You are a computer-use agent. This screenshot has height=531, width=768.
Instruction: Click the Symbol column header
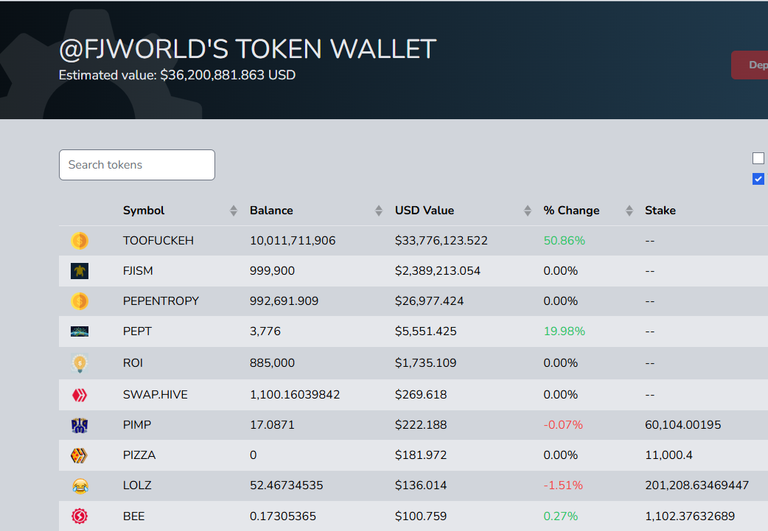144,211
